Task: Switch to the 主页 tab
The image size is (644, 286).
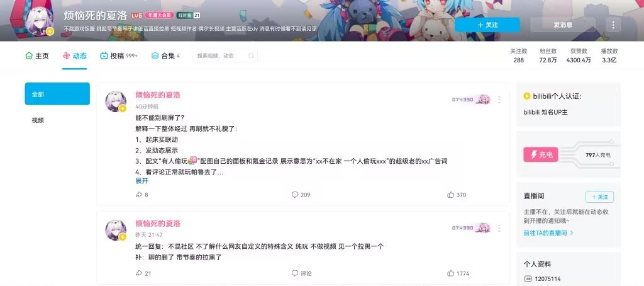Action: click(x=37, y=55)
